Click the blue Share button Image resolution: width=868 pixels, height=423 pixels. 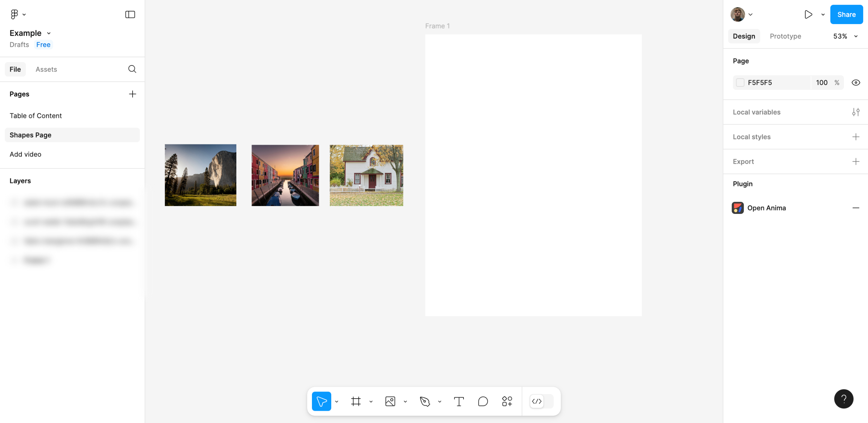coord(846,14)
